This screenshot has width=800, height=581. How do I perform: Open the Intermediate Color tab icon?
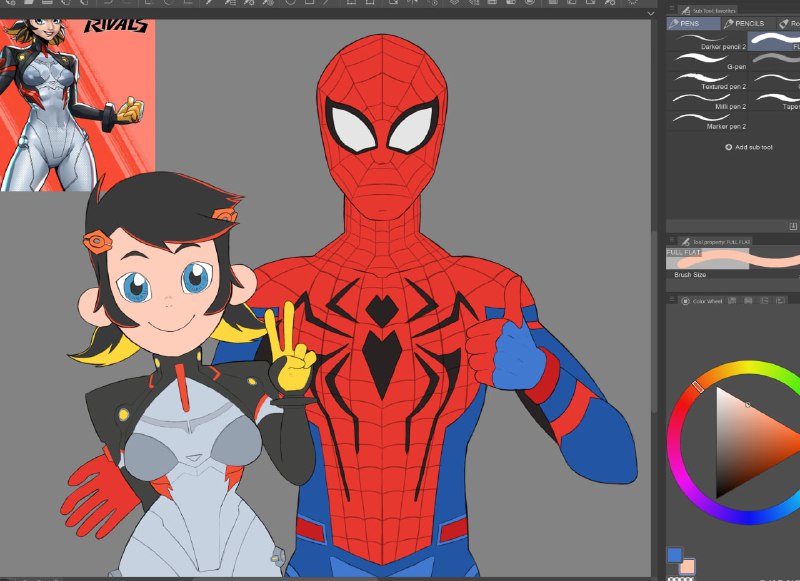(x=764, y=301)
